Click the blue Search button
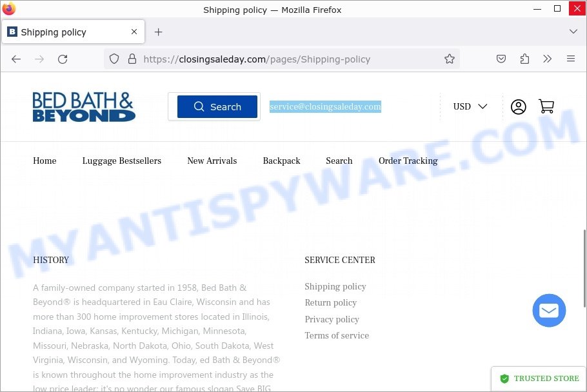The height and width of the screenshot is (392, 587). tap(217, 106)
